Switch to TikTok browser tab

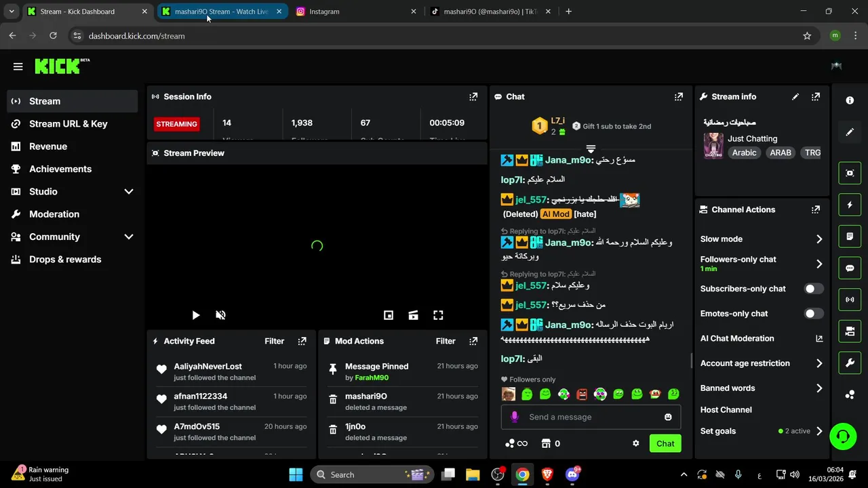tap(490, 12)
